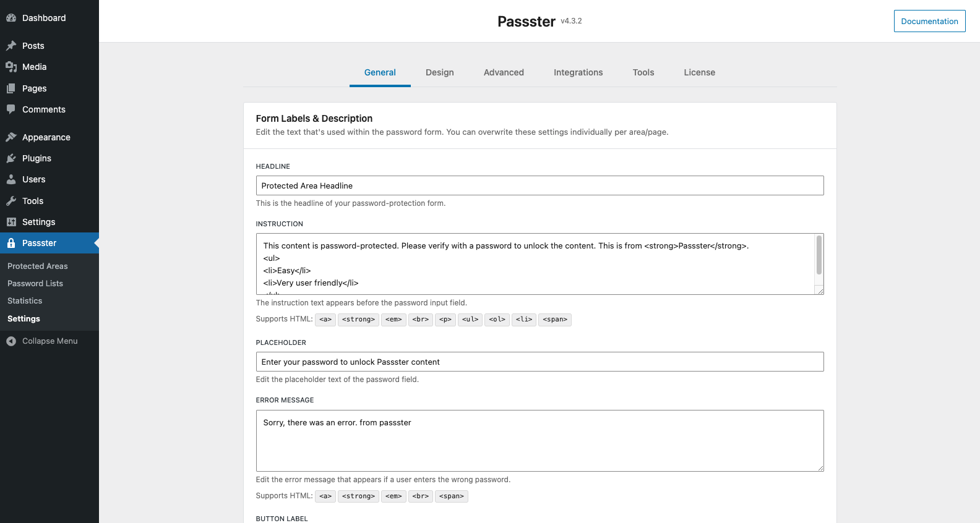Click inside the Error Message textarea
Viewport: 980px width, 523px height.
[x=539, y=441]
